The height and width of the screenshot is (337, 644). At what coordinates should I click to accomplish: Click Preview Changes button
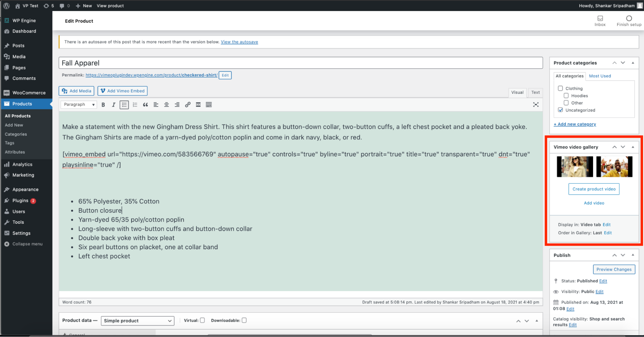[614, 270]
